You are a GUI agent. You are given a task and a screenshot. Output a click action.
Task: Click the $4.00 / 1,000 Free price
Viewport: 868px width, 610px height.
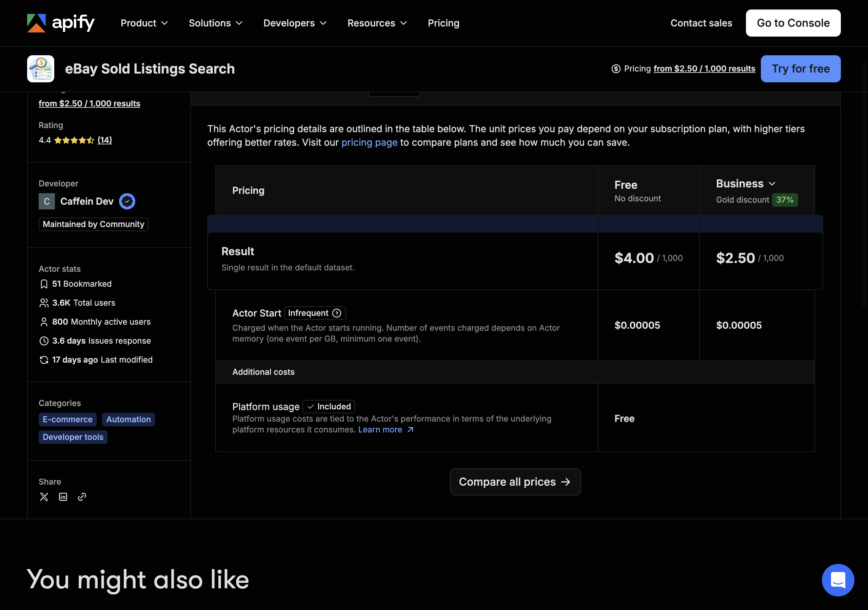point(648,258)
